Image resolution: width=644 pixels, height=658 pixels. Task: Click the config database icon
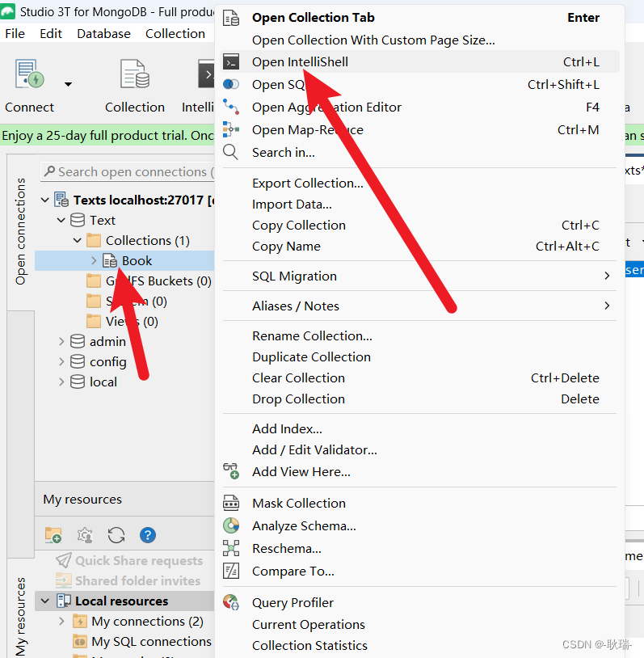point(78,361)
